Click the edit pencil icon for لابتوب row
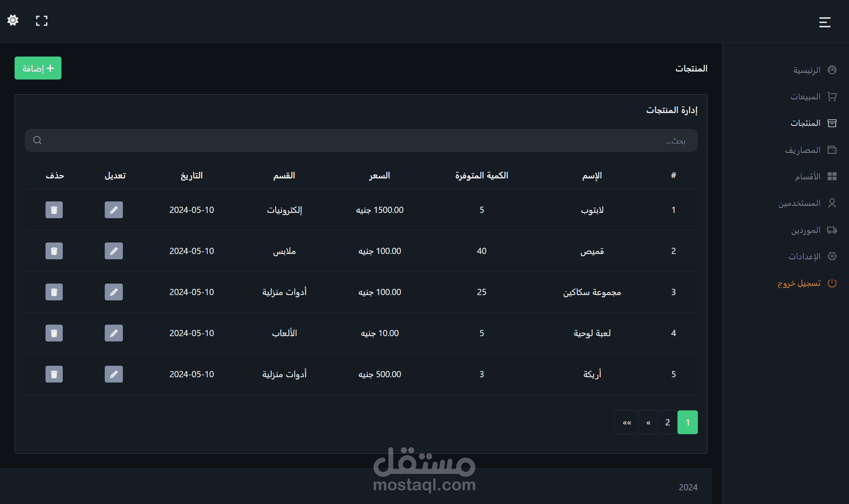 pos(114,210)
